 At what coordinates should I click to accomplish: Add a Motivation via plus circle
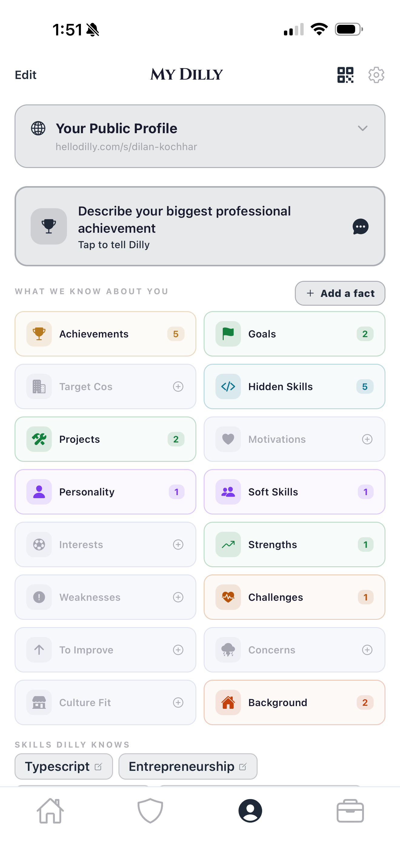[x=367, y=439]
